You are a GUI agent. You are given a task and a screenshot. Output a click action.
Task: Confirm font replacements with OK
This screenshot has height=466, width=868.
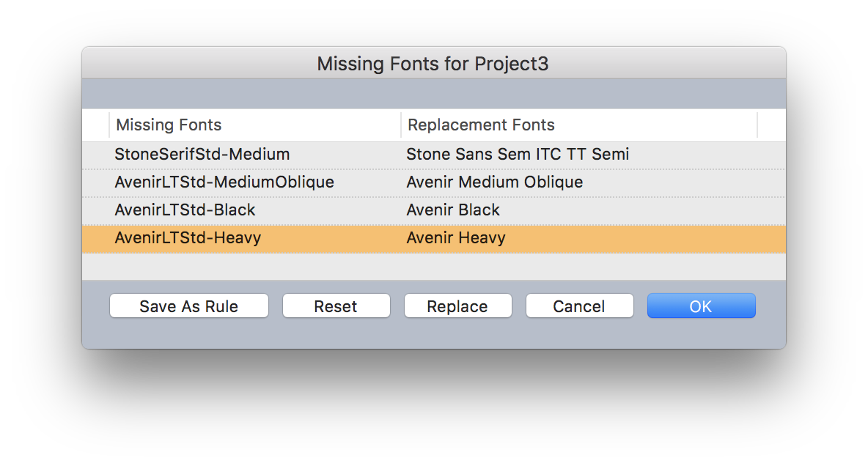tap(701, 306)
